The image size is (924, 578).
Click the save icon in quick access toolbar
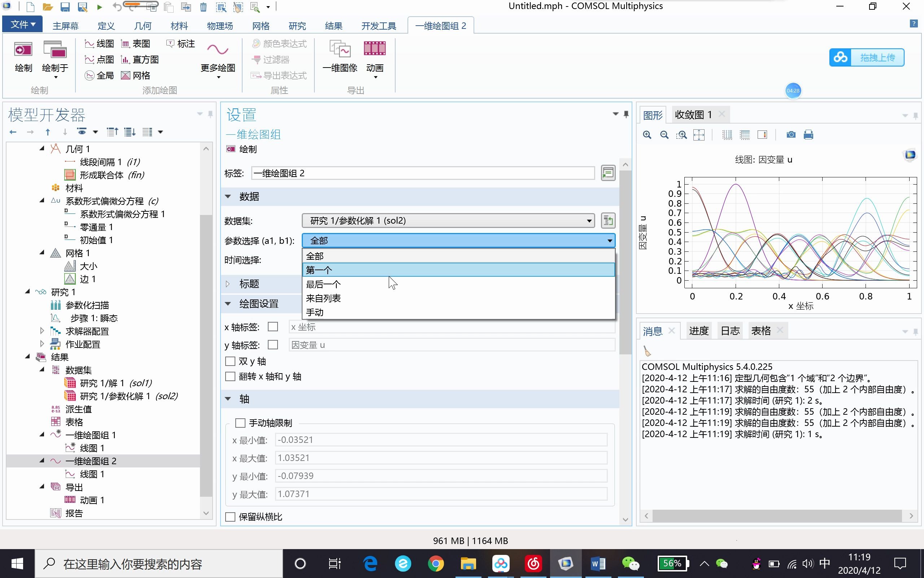[65, 7]
